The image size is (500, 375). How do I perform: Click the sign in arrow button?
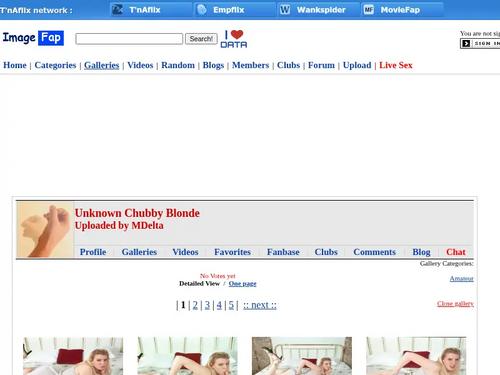(480, 43)
